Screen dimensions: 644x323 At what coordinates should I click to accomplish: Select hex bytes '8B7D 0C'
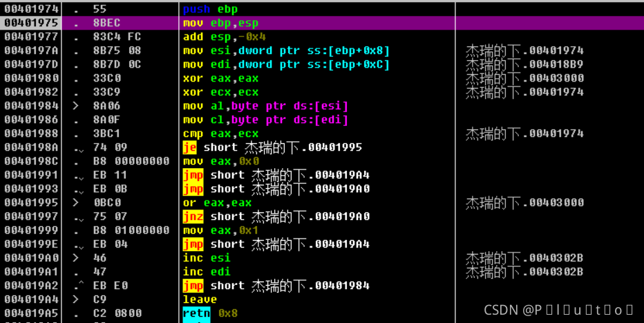click(x=117, y=64)
